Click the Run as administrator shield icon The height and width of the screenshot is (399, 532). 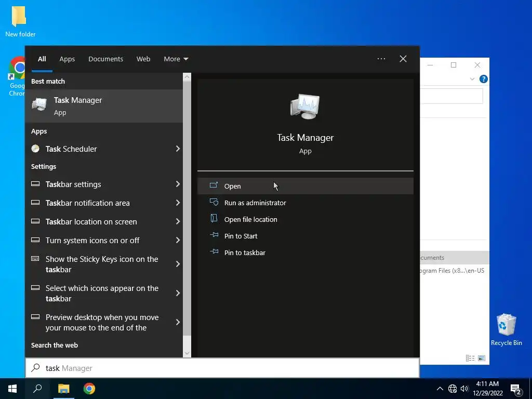[x=214, y=202]
